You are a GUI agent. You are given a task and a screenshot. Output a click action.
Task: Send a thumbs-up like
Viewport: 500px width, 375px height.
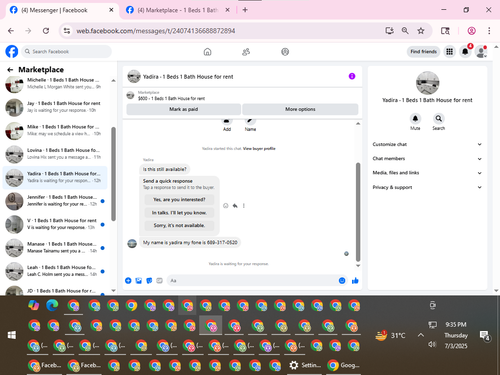[355, 281]
